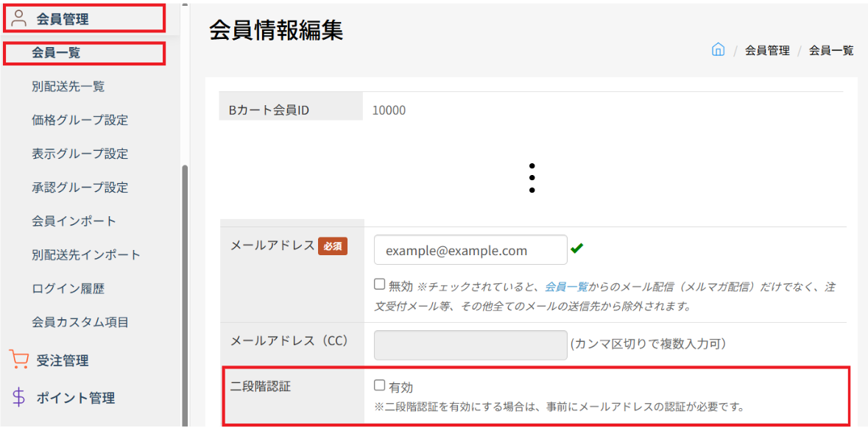Click the green checkmark next to email field
The height and width of the screenshot is (428, 868).
[x=576, y=249]
